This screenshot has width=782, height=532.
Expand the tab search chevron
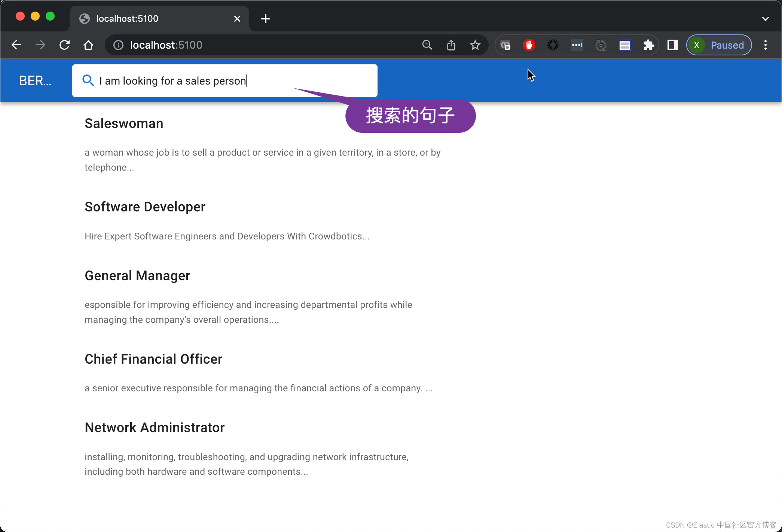[x=765, y=18]
